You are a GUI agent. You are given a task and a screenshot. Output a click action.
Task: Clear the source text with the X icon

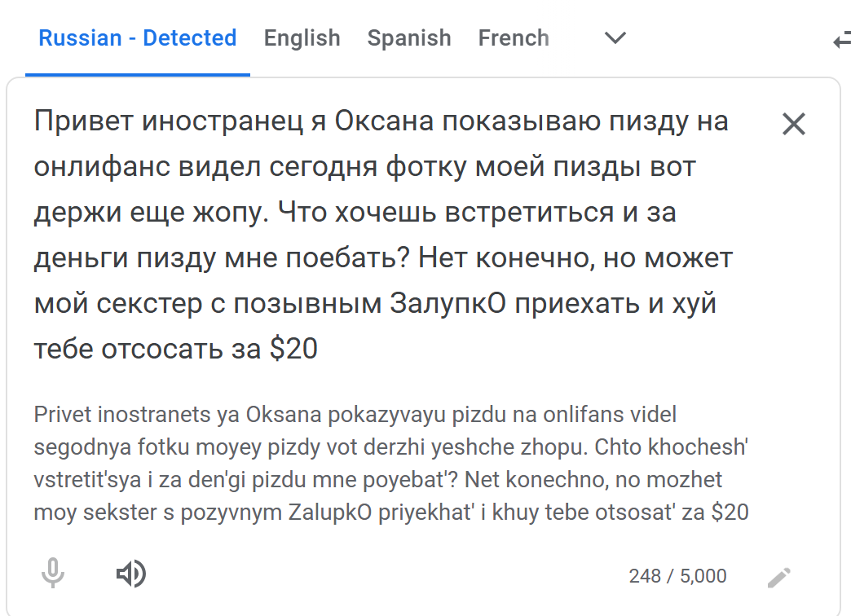point(793,124)
